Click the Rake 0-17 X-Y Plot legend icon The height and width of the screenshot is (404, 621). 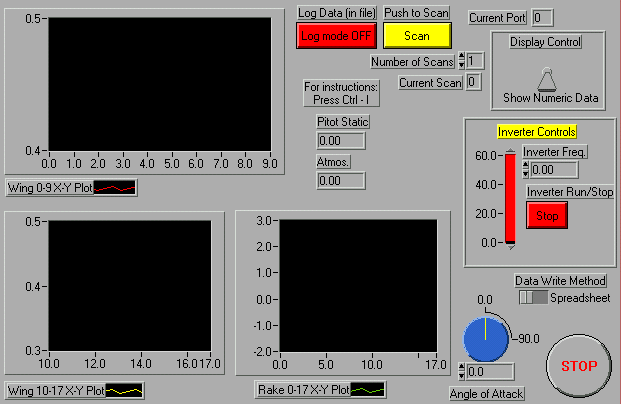point(367,389)
